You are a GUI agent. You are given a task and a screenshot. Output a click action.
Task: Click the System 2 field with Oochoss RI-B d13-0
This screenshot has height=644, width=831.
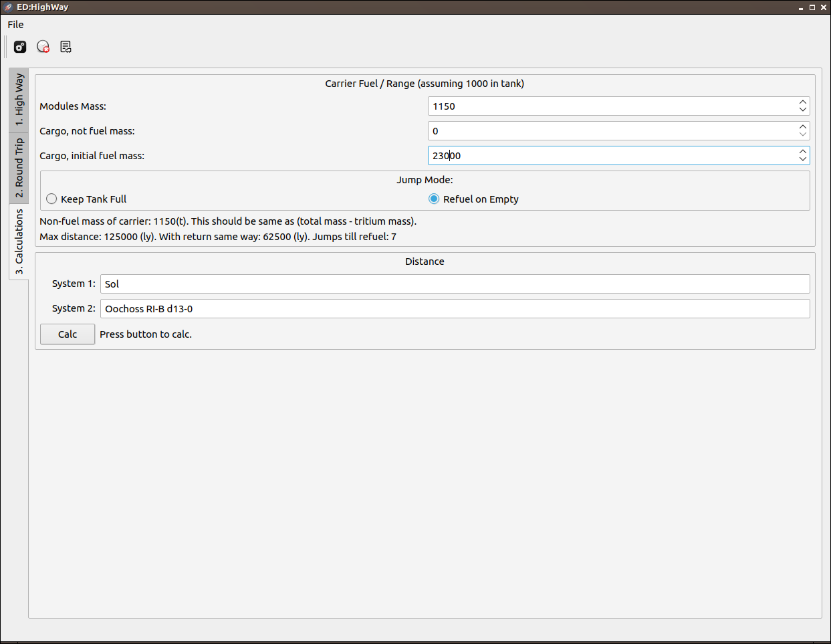tap(455, 309)
